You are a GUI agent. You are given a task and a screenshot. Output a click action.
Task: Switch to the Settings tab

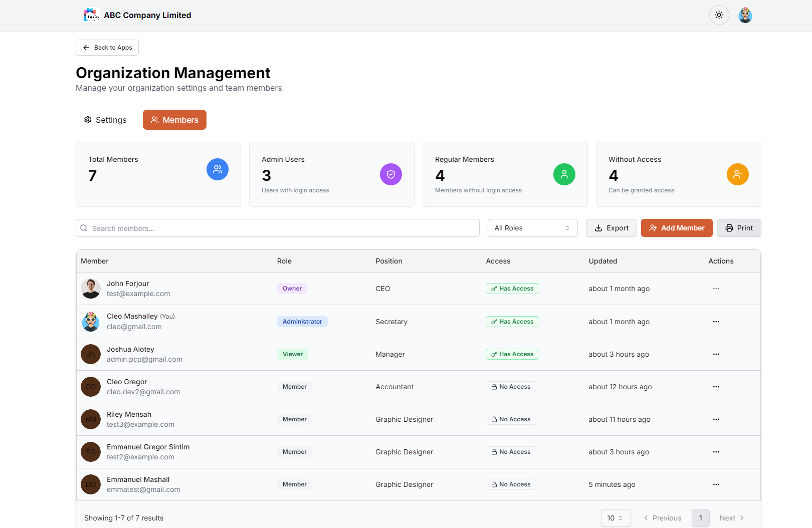[x=105, y=120]
